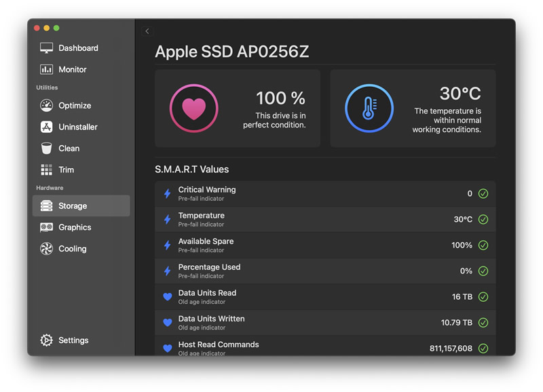Click the Trim grid icon
This screenshot has height=392, width=543.
click(46, 170)
